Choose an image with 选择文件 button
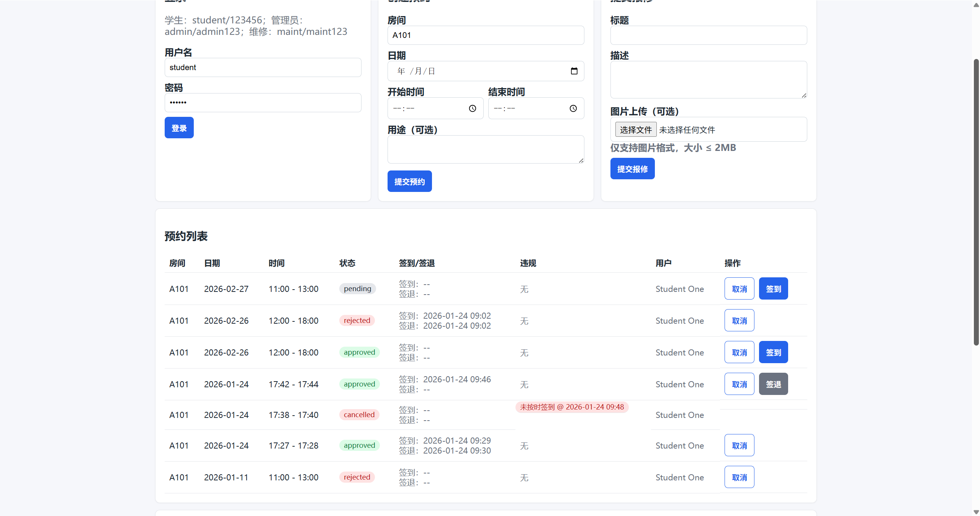The width and height of the screenshot is (980, 516). point(635,129)
